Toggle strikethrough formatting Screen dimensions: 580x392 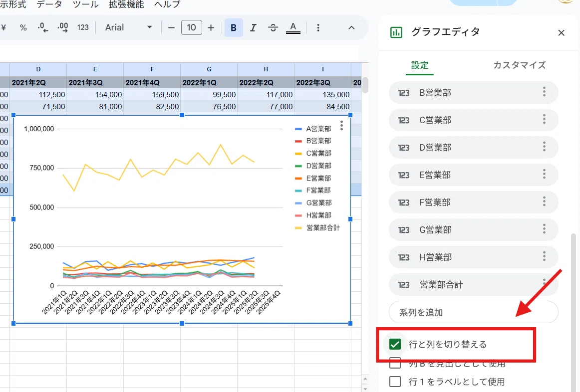tap(273, 28)
